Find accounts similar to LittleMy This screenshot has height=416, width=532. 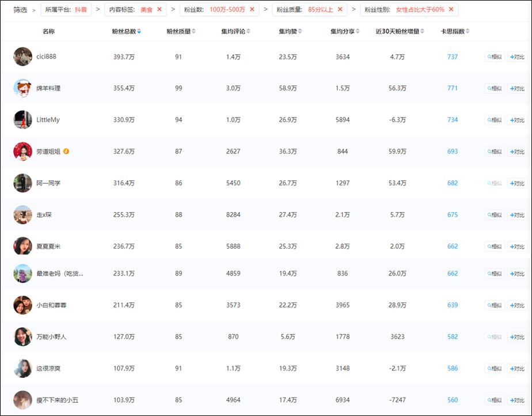495,120
